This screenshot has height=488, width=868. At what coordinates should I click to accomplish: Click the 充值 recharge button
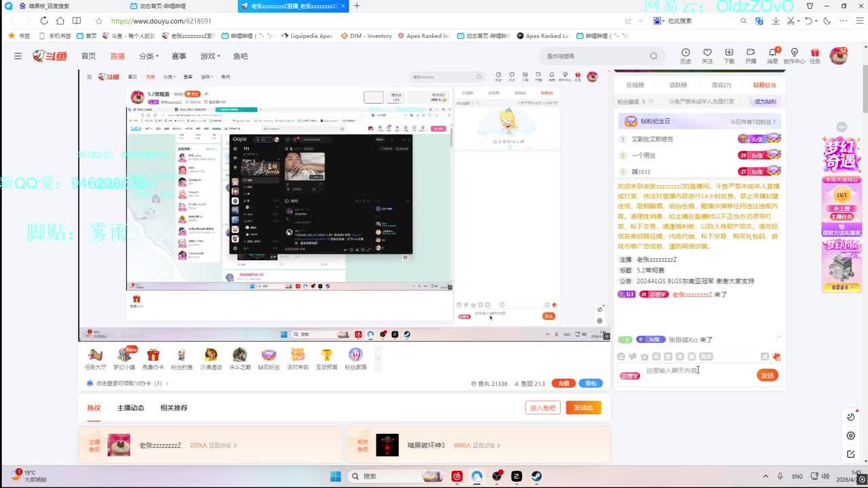click(564, 384)
